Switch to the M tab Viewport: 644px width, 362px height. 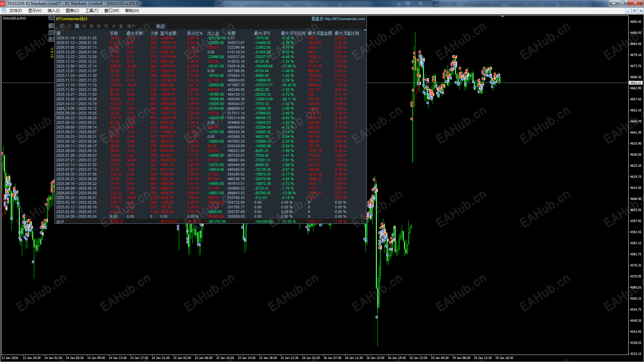pyautogui.click(x=114, y=26)
